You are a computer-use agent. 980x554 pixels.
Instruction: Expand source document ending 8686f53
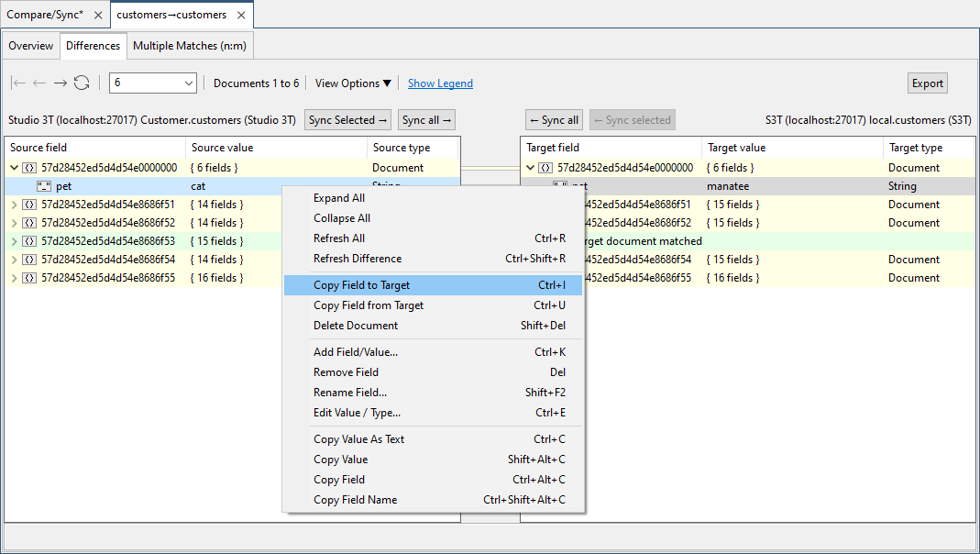pyautogui.click(x=14, y=240)
